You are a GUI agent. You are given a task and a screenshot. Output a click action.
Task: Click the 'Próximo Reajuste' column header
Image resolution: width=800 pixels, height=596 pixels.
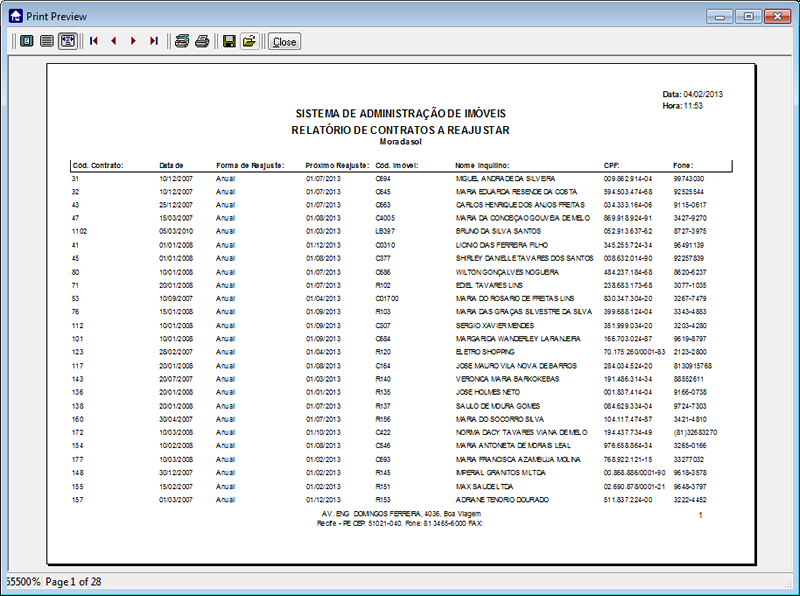(337, 165)
